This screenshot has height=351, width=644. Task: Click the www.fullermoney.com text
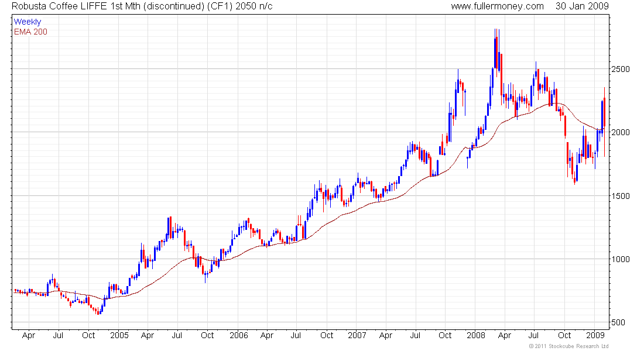pos(497,6)
